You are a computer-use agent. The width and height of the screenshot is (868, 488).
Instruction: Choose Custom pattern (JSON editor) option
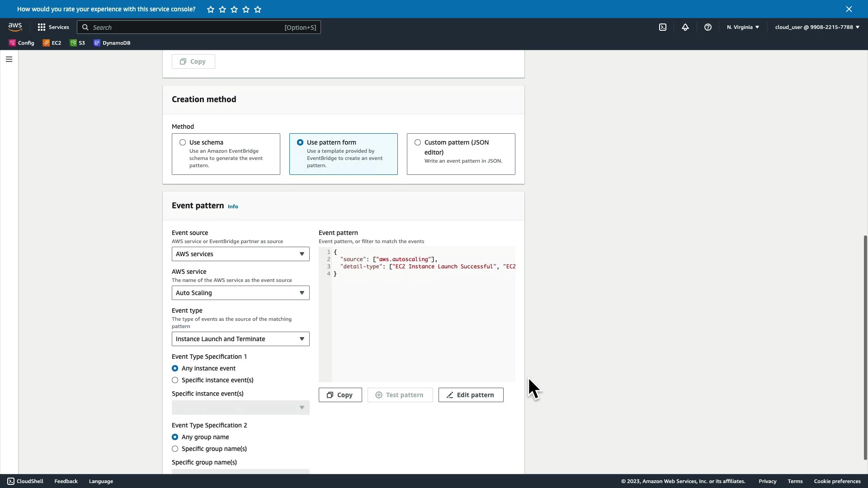pos(418,142)
